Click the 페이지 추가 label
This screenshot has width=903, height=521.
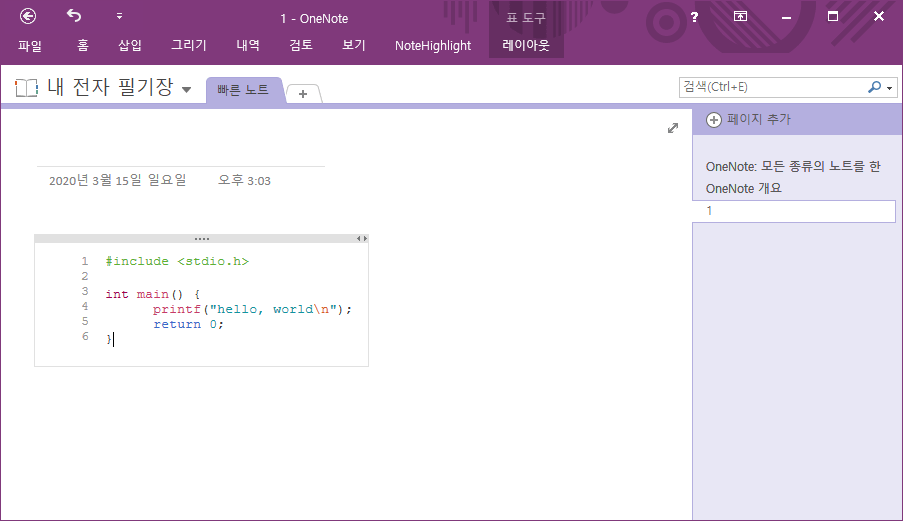pos(759,119)
